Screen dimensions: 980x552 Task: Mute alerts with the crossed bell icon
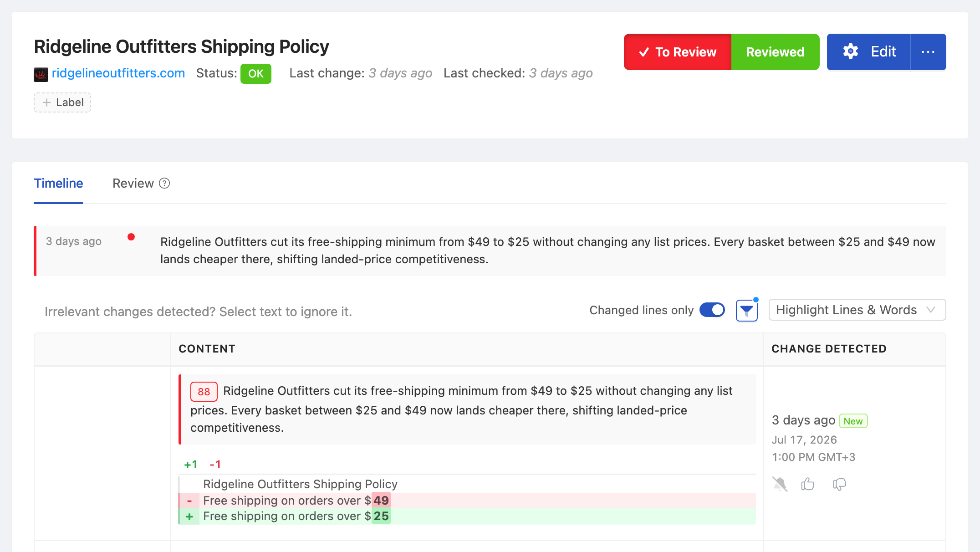pos(780,484)
